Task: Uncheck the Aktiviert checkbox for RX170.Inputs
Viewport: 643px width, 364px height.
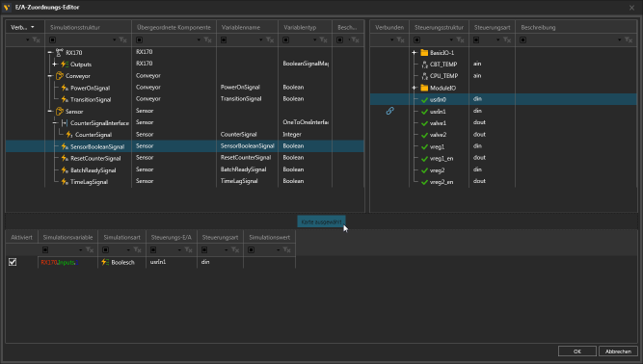Action: 13,262
